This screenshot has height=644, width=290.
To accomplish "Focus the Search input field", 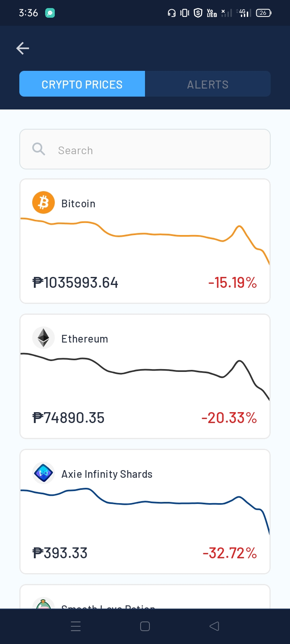I will click(x=145, y=149).
